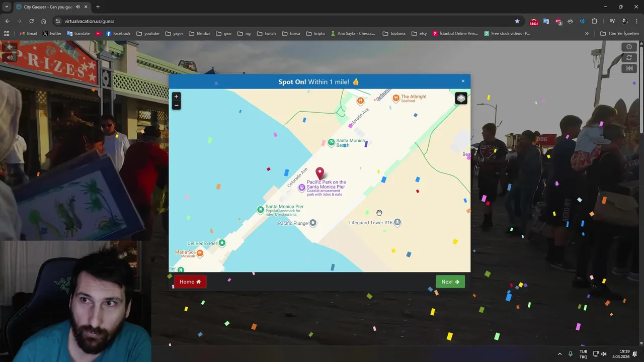This screenshot has height=362, width=644.
Task: Open the clock timer button in the game
Action: [629, 47]
